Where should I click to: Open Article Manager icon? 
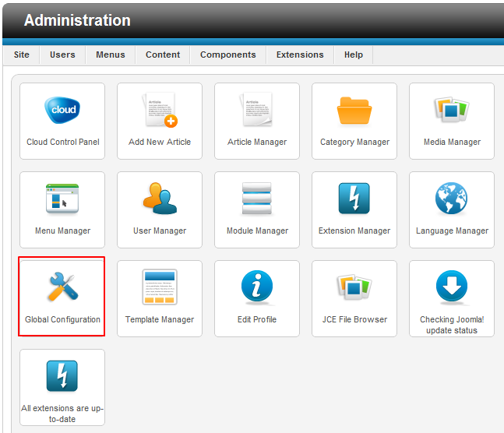[257, 109]
